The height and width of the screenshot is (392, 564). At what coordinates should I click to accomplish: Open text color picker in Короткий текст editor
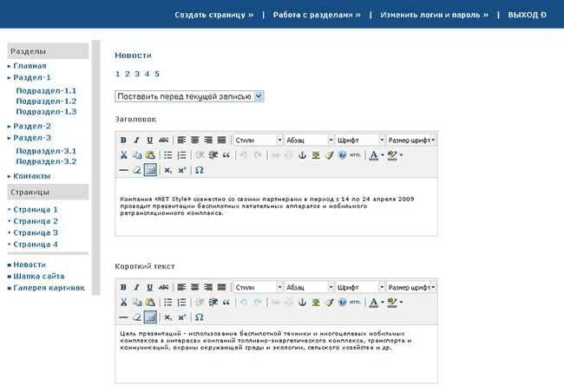click(377, 302)
